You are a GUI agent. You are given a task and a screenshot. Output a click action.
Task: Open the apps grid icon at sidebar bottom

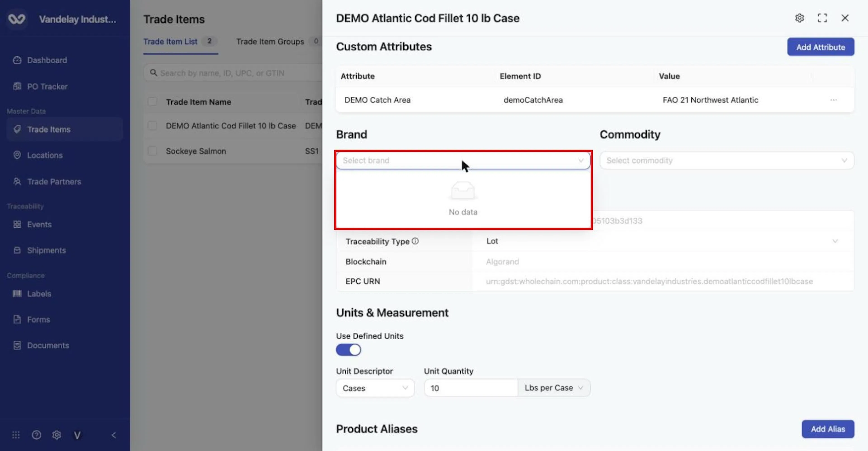(16, 435)
